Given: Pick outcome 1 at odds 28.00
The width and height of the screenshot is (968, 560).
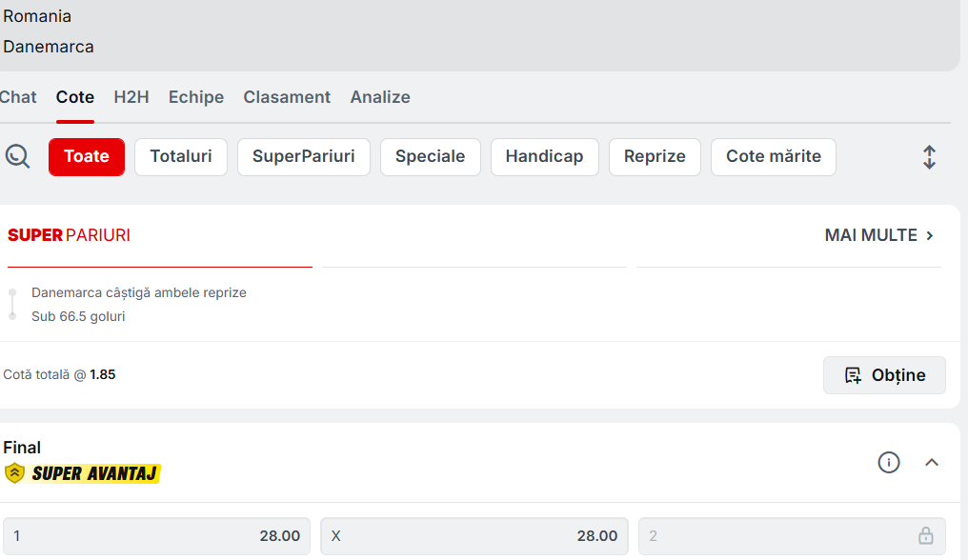Looking at the screenshot, I should click(156, 536).
